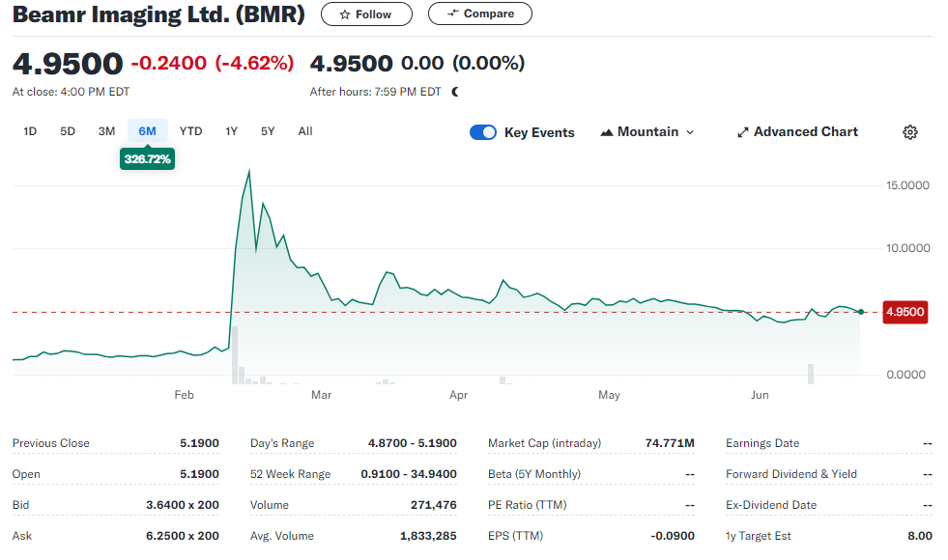Click the Forward Dividend & Yield label
The height and width of the screenshot is (560, 948).
coord(791,474)
